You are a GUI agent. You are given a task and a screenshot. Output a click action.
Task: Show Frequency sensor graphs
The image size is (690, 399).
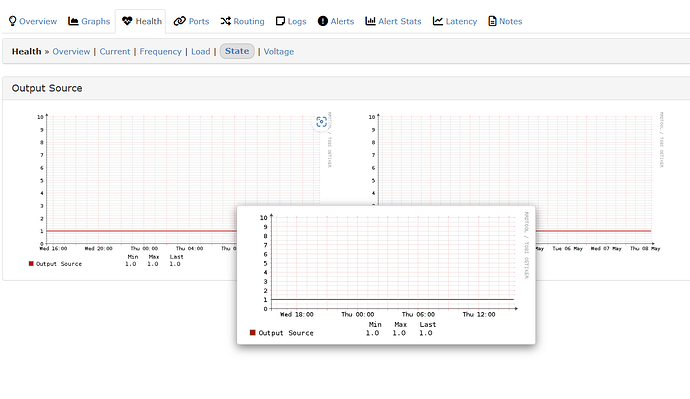coord(161,51)
